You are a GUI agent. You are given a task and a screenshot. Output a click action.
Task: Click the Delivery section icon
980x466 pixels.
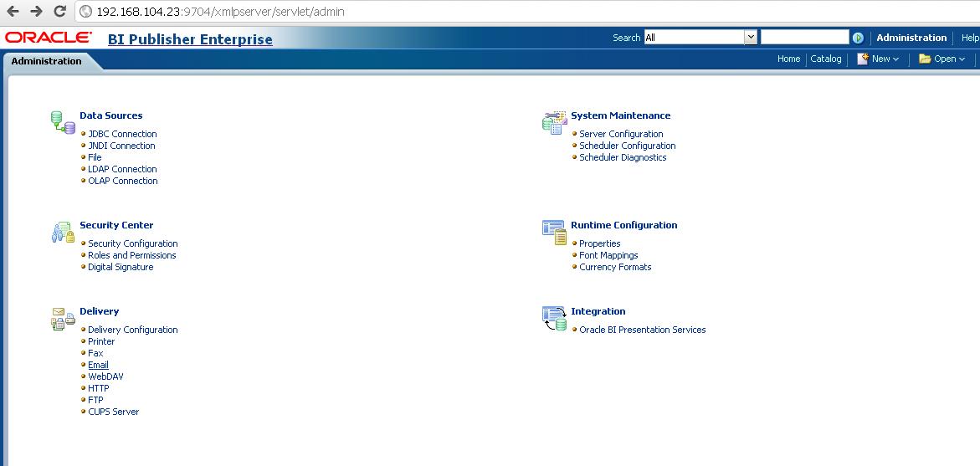(x=63, y=319)
